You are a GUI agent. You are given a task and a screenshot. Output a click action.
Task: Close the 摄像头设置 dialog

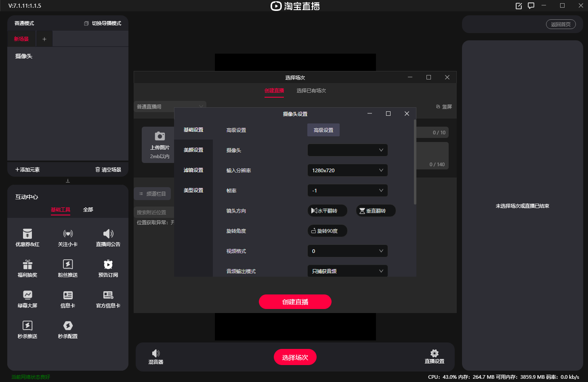(407, 114)
